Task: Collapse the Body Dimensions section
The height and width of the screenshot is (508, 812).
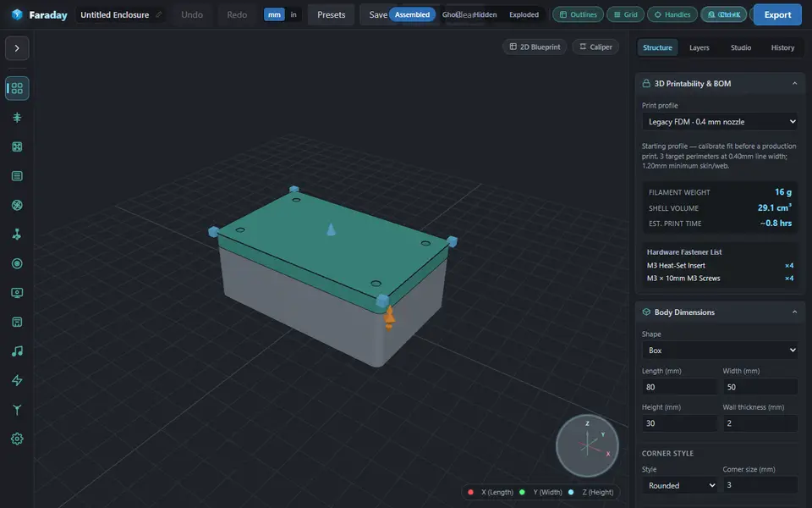Action: coord(794,312)
